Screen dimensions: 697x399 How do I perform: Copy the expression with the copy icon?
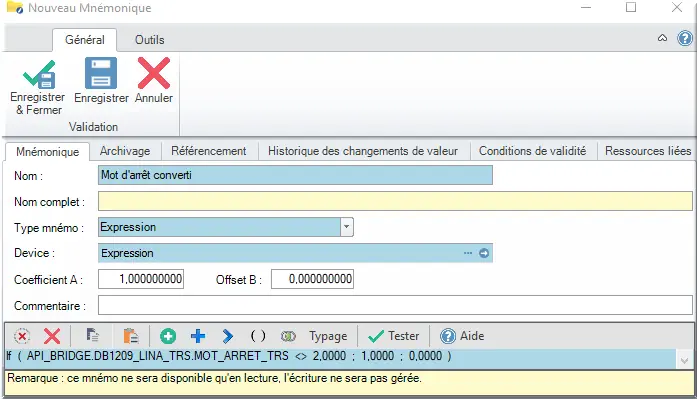pos(92,336)
